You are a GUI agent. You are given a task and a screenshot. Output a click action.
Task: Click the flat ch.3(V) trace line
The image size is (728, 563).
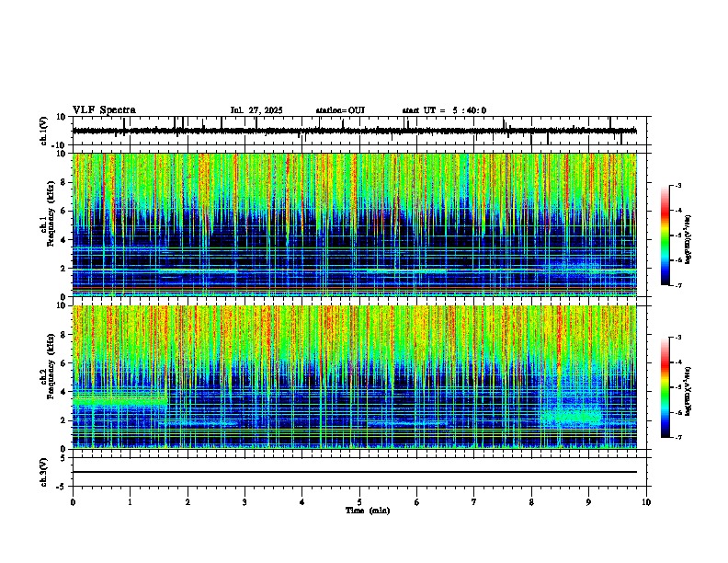tap(354, 472)
